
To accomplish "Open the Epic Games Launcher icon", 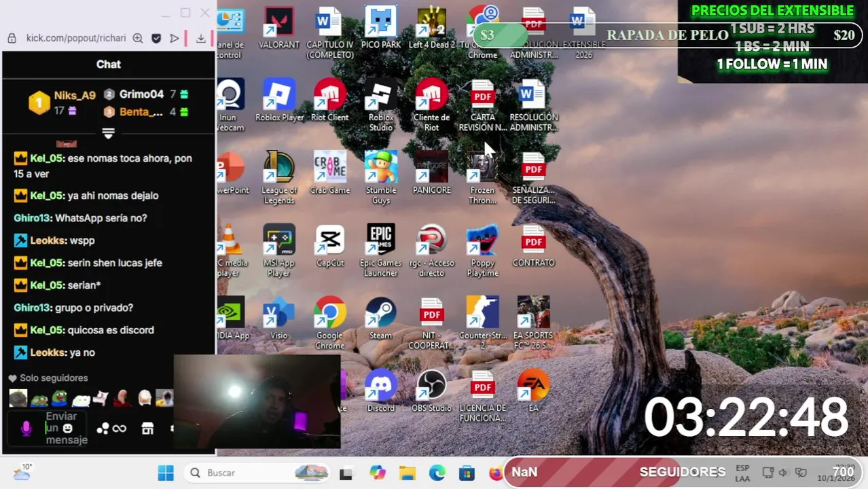I will [380, 251].
